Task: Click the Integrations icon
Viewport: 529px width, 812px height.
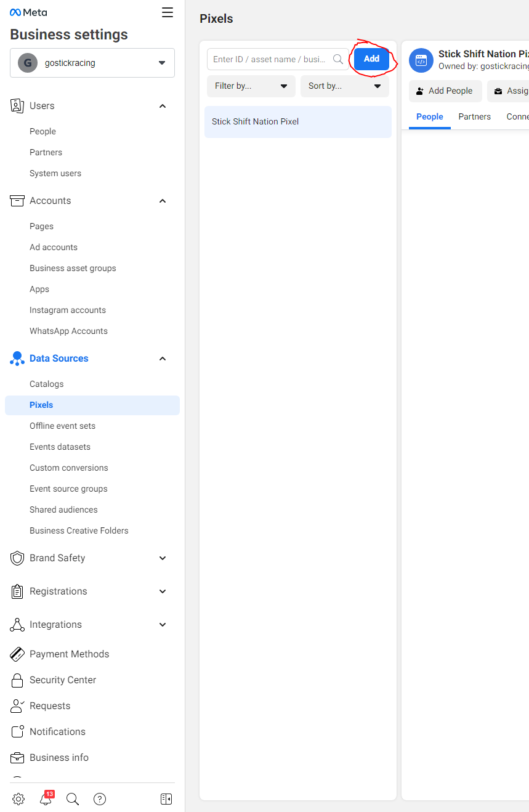Action: 17,625
